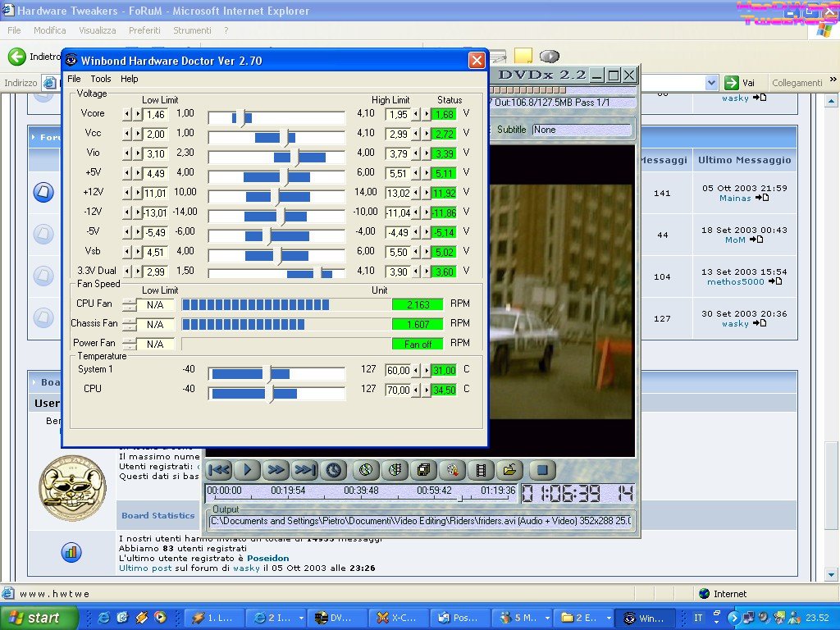Increase the +12V high limit

[x=427, y=193]
